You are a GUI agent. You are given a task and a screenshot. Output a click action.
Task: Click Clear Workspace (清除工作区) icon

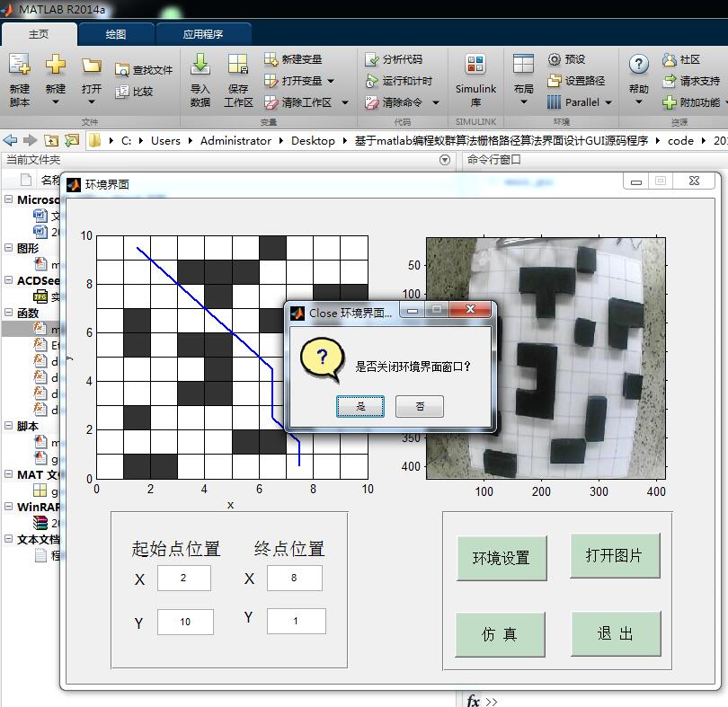click(x=271, y=102)
